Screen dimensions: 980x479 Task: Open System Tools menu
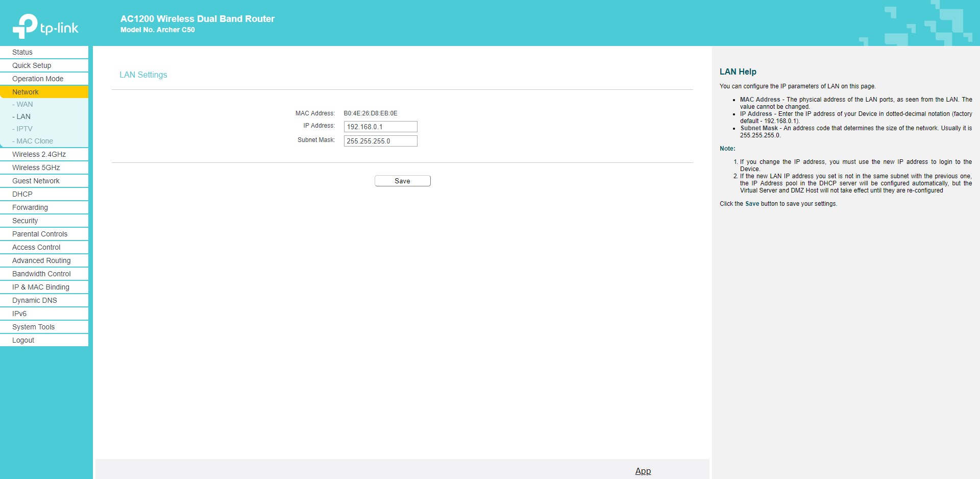33,327
